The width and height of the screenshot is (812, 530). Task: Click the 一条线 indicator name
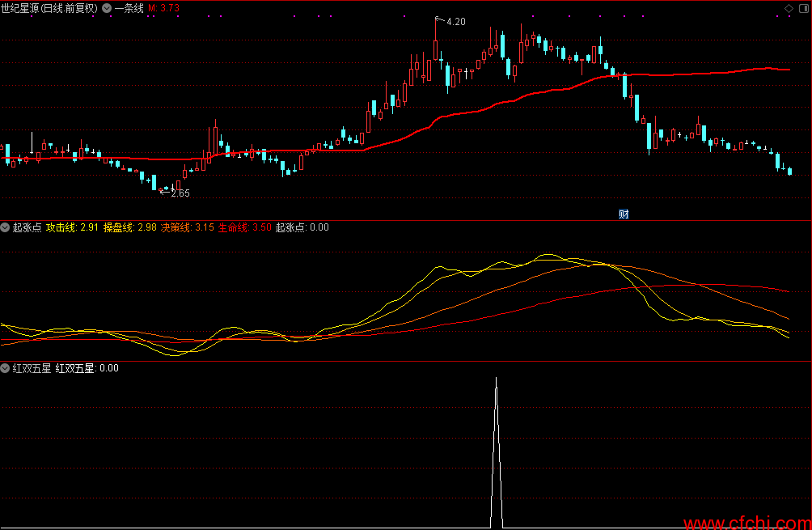point(129,8)
